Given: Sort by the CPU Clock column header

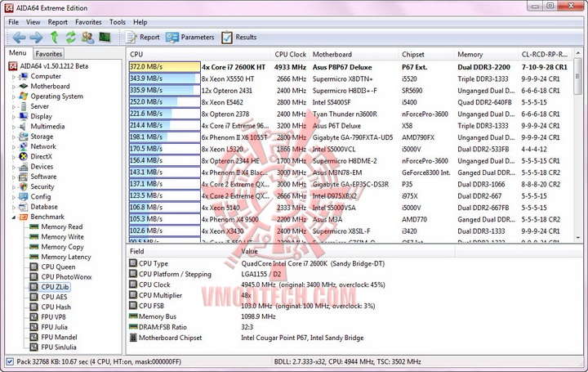Looking at the screenshot, I should (290, 55).
